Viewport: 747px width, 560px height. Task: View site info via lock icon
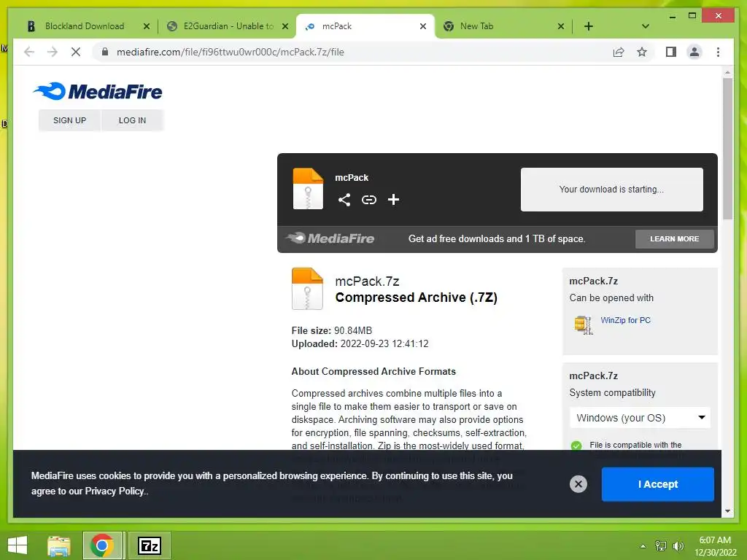click(105, 52)
